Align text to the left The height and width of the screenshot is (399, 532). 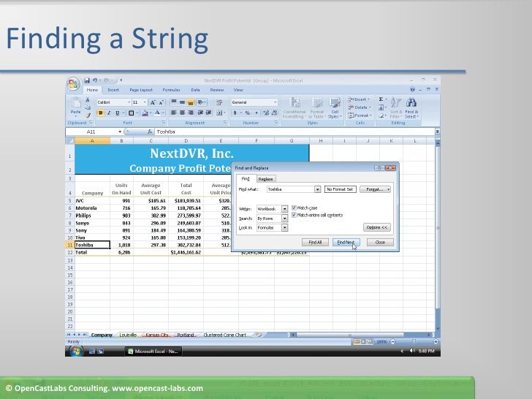tap(174, 113)
